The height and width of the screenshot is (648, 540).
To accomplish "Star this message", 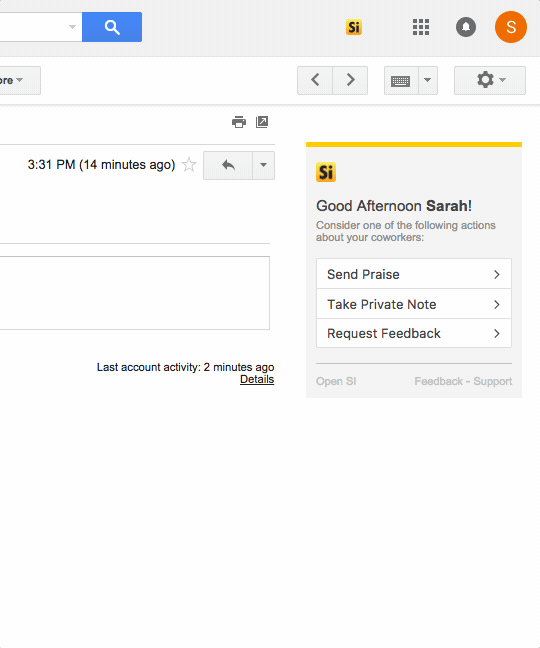I will 189,164.
